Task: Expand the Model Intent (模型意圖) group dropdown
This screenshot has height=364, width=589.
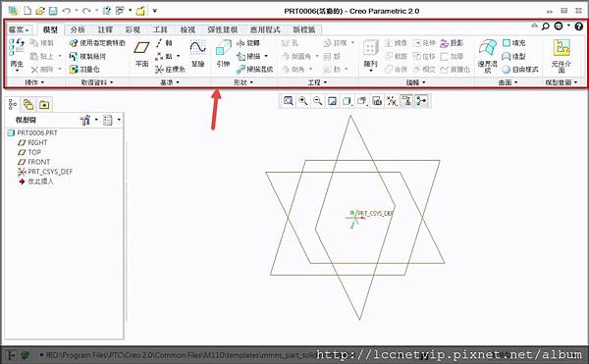Action: point(562,82)
